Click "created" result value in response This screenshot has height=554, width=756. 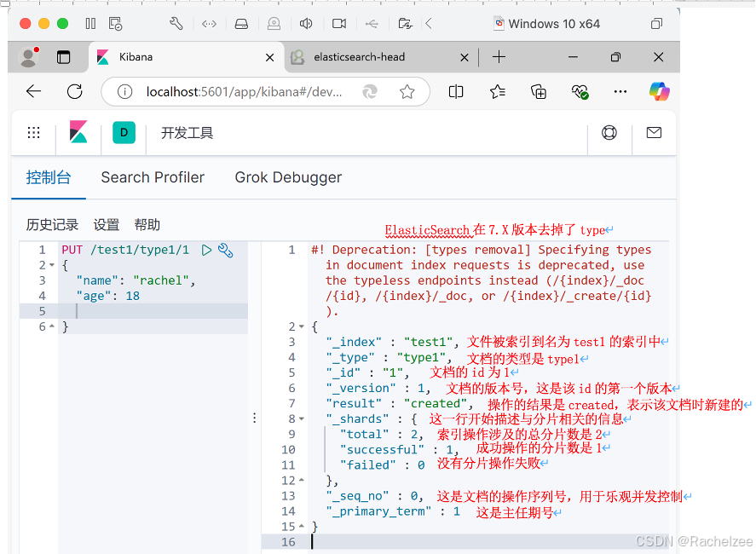(435, 403)
